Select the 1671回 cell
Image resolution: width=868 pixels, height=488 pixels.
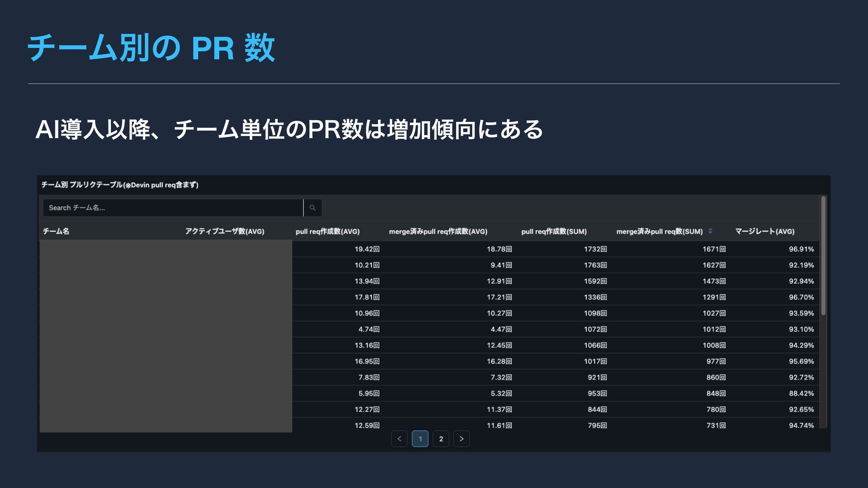[714, 249]
